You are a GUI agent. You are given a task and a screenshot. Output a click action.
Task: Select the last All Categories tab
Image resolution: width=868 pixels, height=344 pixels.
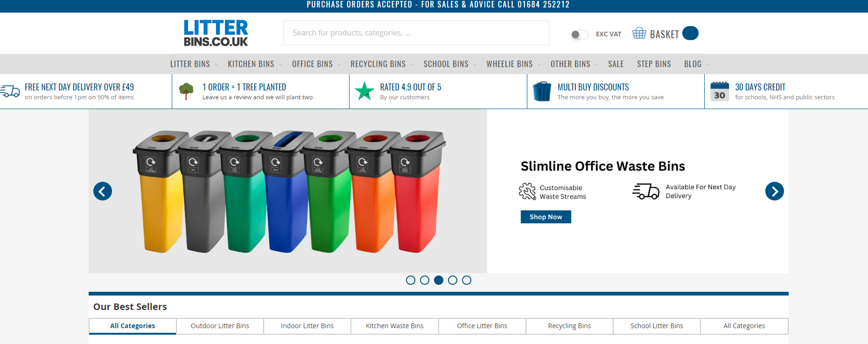744,326
